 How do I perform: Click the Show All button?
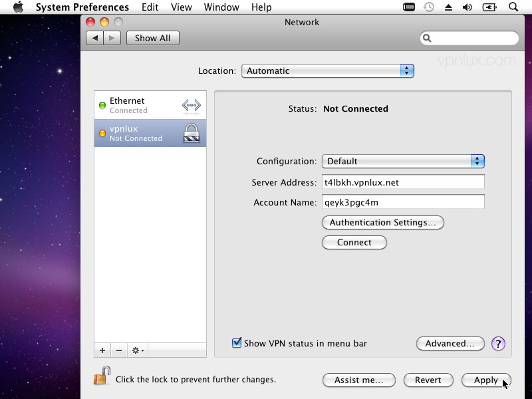pyautogui.click(x=153, y=38)
